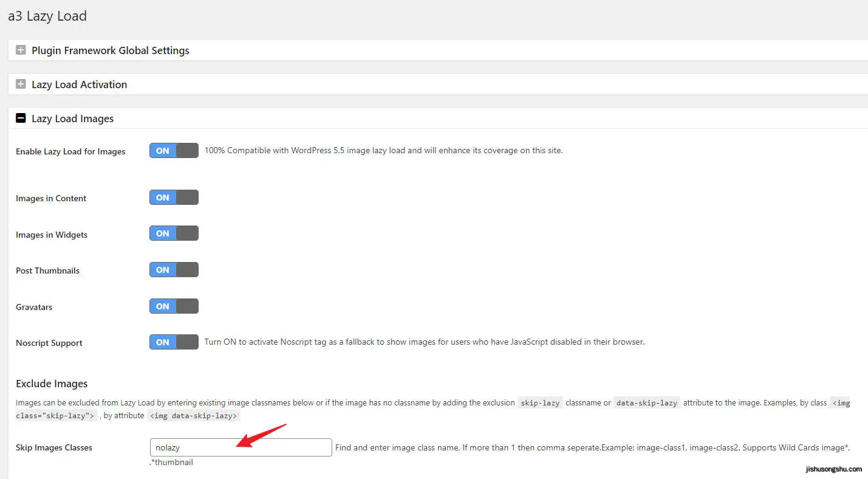Click the Plugin Framework Global Settings heading
Image resolution: width=868 pixels, height=479 pixels.
coord(111,50)
